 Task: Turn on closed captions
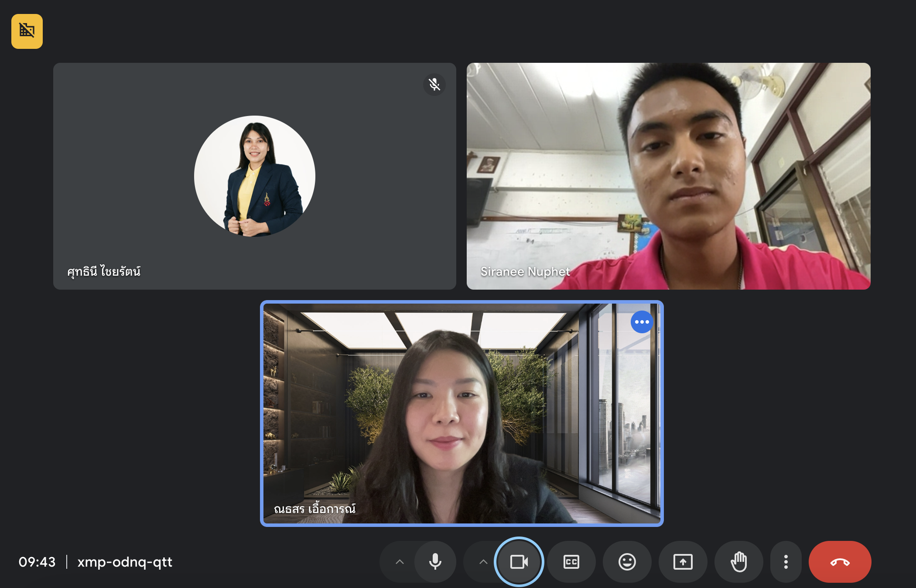(571, 562)
